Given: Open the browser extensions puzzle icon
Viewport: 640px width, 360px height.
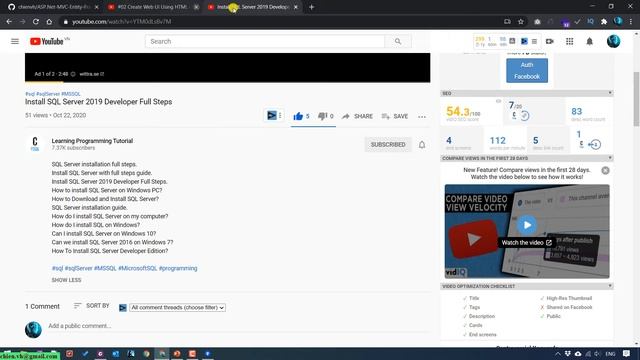Looking at the screenshot, I should point(604,22).
